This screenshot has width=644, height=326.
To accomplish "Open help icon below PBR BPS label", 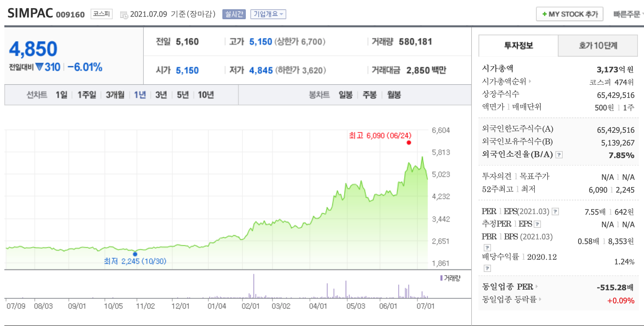I will [487, 248].
